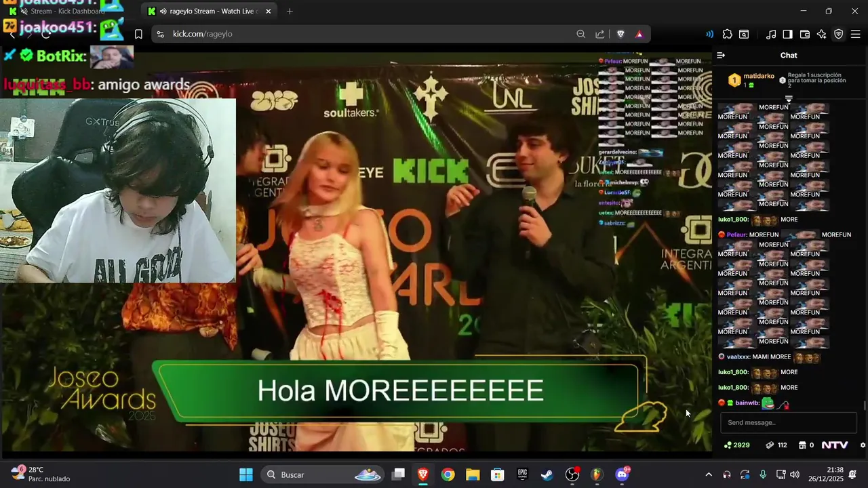Click the Send message input field

coord(789,422)
